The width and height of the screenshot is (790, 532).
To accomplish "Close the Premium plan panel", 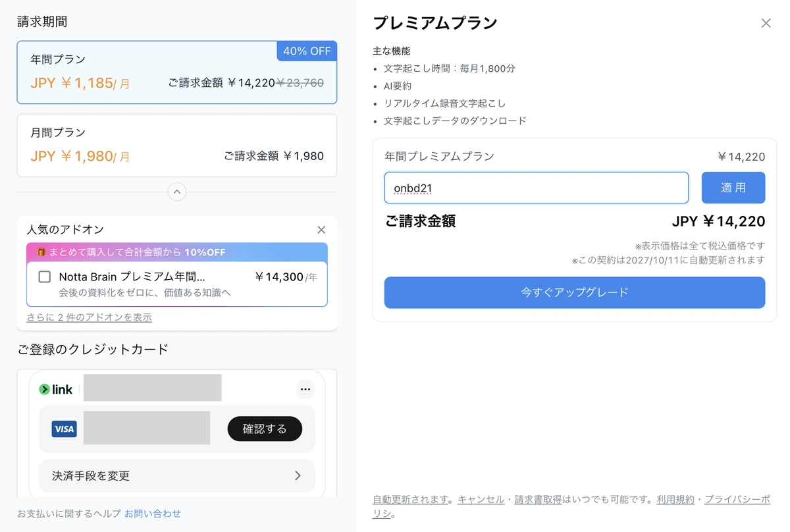I will click(x=766, y=24).
